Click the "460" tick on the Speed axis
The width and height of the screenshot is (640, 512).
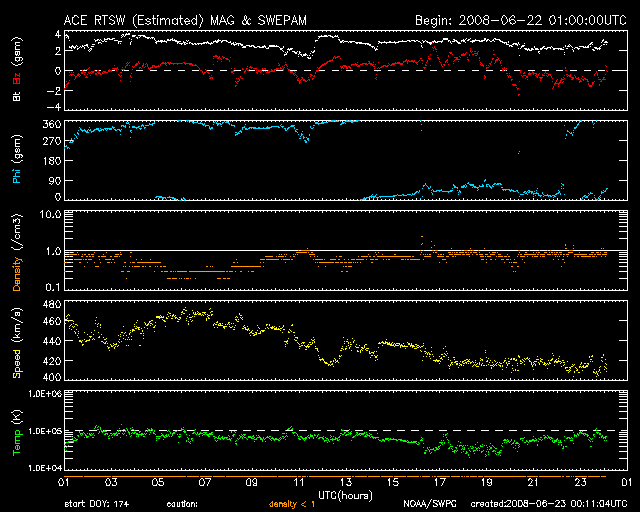pos(52,321)
